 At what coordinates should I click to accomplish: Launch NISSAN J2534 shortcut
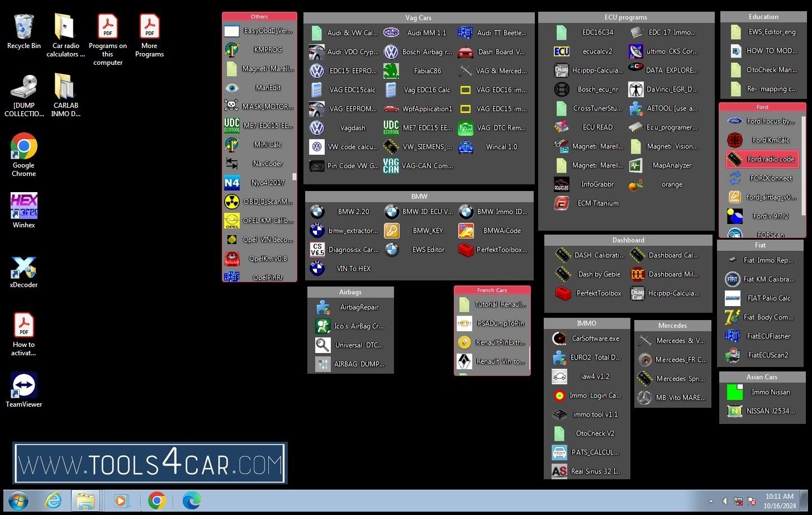coord(762,411)
